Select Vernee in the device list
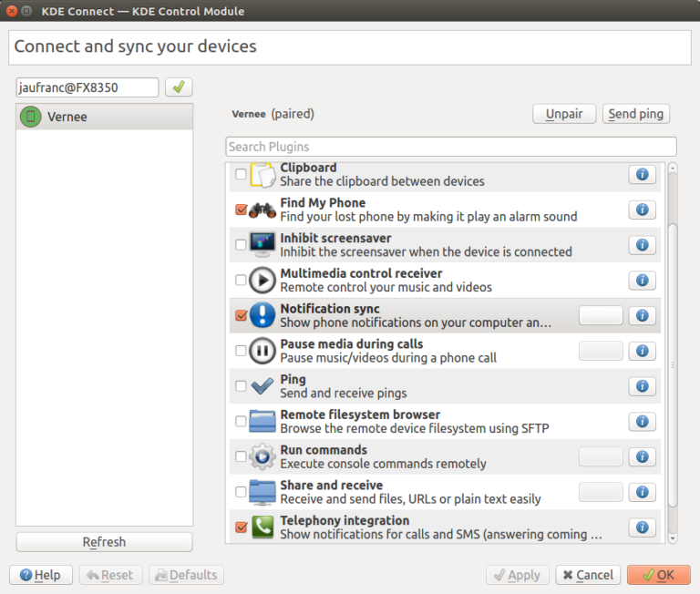Viewport: 700px width, 594px height. point(104,117)
